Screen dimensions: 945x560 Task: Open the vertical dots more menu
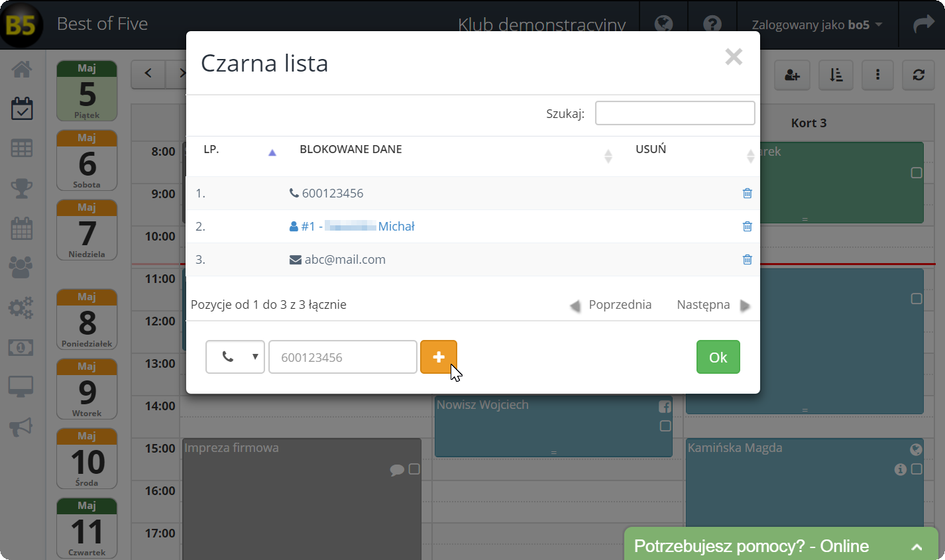coord(878,75)
